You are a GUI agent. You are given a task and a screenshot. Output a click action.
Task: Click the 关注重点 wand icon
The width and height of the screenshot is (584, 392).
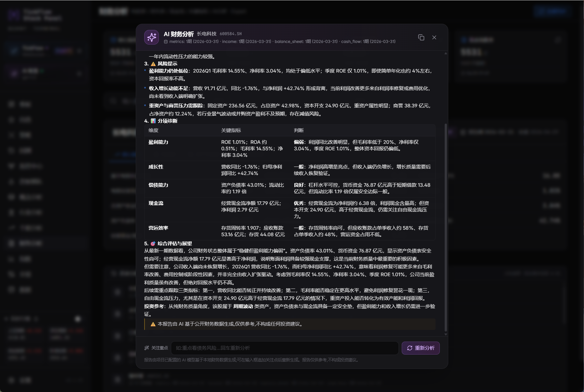pos(147,348)
